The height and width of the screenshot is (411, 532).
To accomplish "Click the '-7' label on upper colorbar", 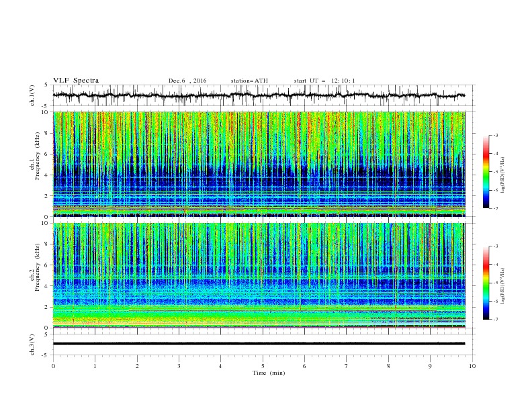I will pos(496,208).
